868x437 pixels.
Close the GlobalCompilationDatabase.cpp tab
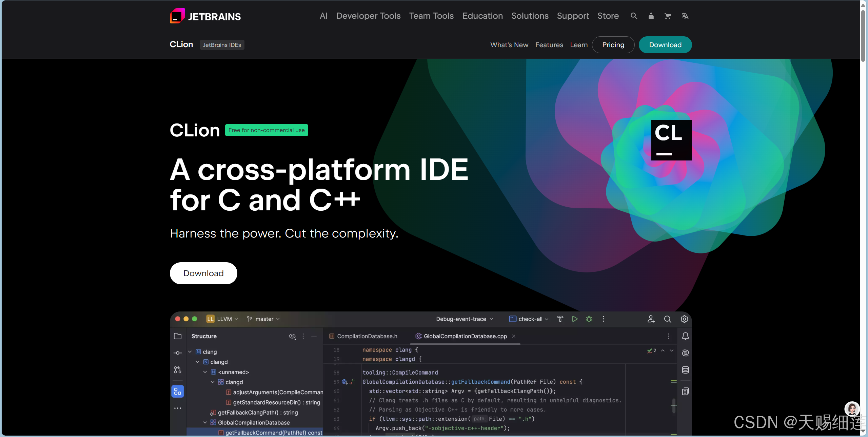514,336
